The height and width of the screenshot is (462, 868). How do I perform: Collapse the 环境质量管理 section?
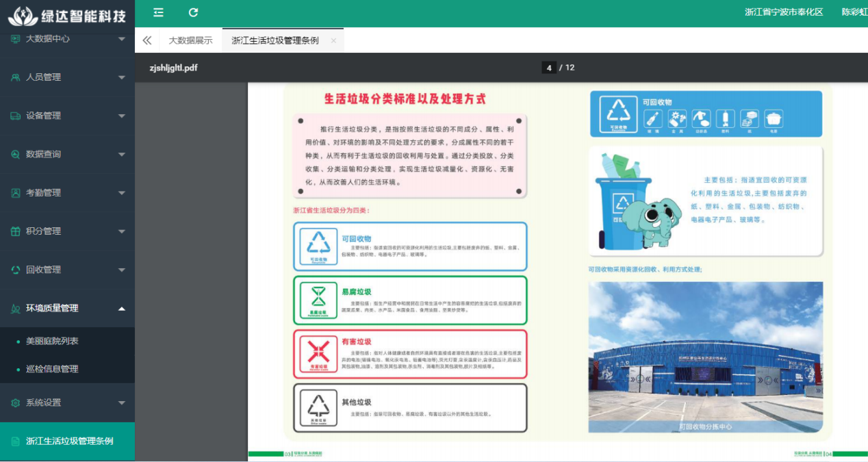(x=121, y=309)
